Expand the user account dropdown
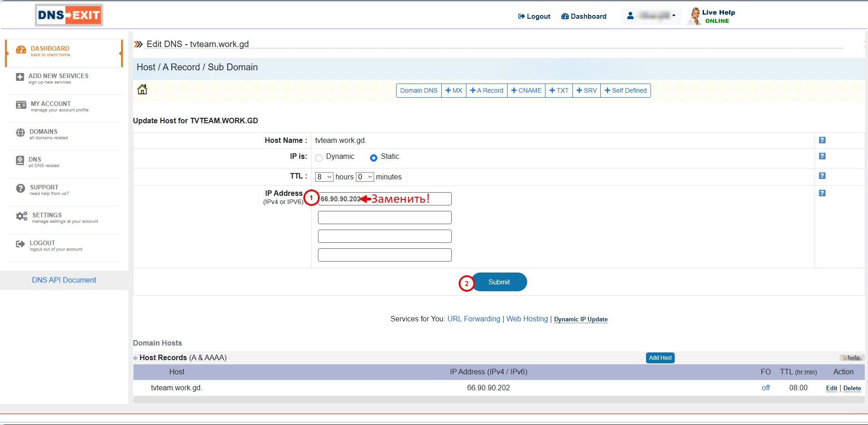This screenshot has width=868, height=425. (x=651, y=16)
